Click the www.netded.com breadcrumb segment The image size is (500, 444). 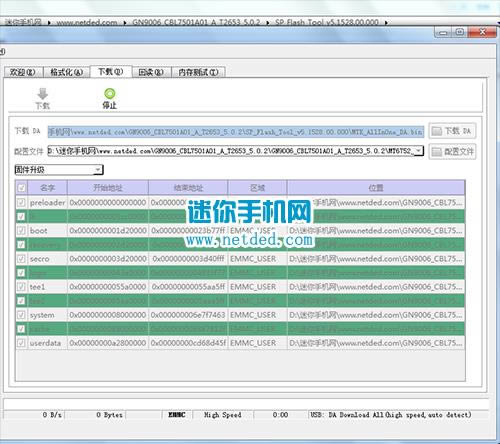tap(87, 23)
